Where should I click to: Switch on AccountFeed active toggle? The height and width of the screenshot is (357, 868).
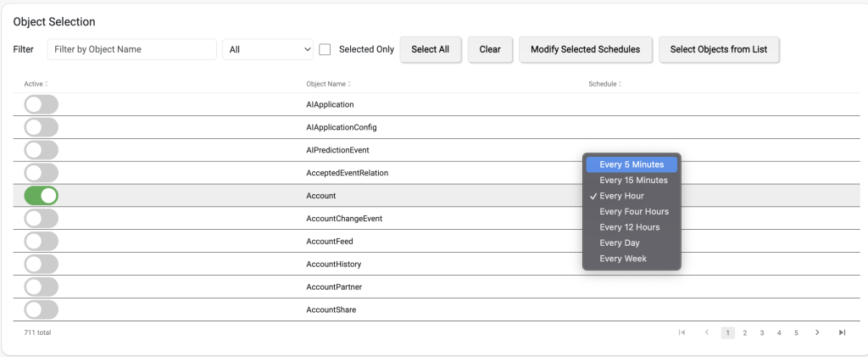(x=41, y=242)
